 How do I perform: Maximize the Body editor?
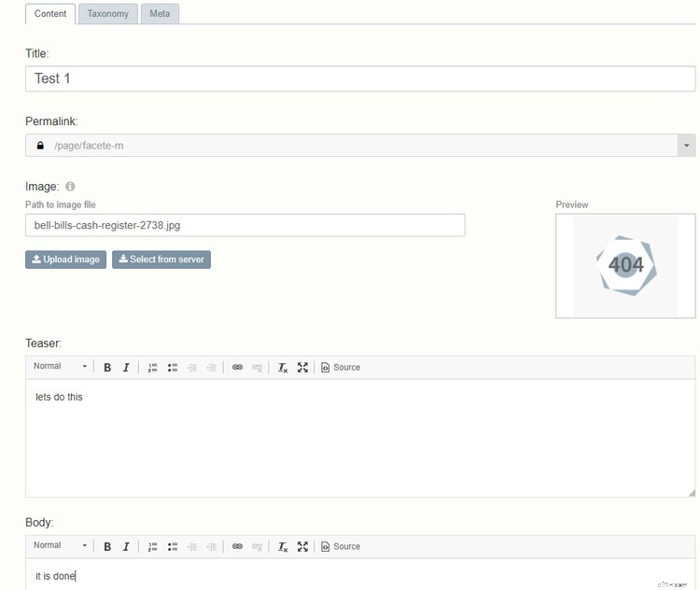pyautogui.click(x=302, y=547)
